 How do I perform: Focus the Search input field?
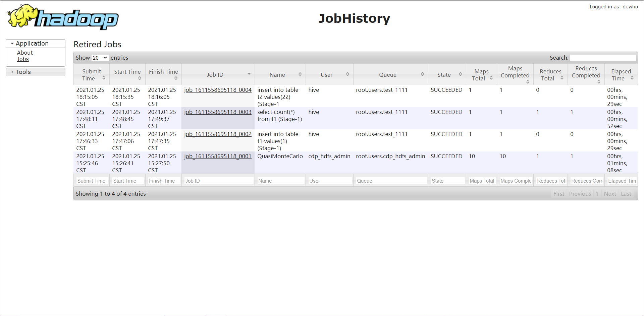click(x=603, y=58)
